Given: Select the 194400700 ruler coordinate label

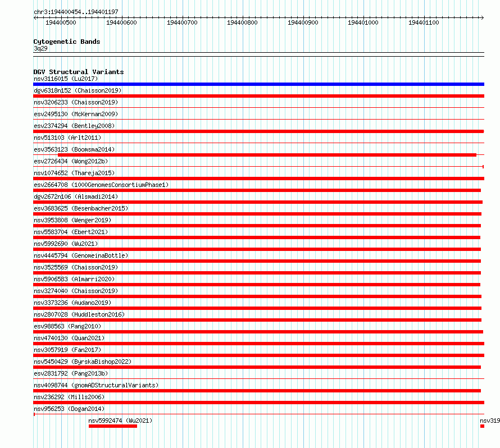Looking at the screenshot, I should click(x=182, y=22).
